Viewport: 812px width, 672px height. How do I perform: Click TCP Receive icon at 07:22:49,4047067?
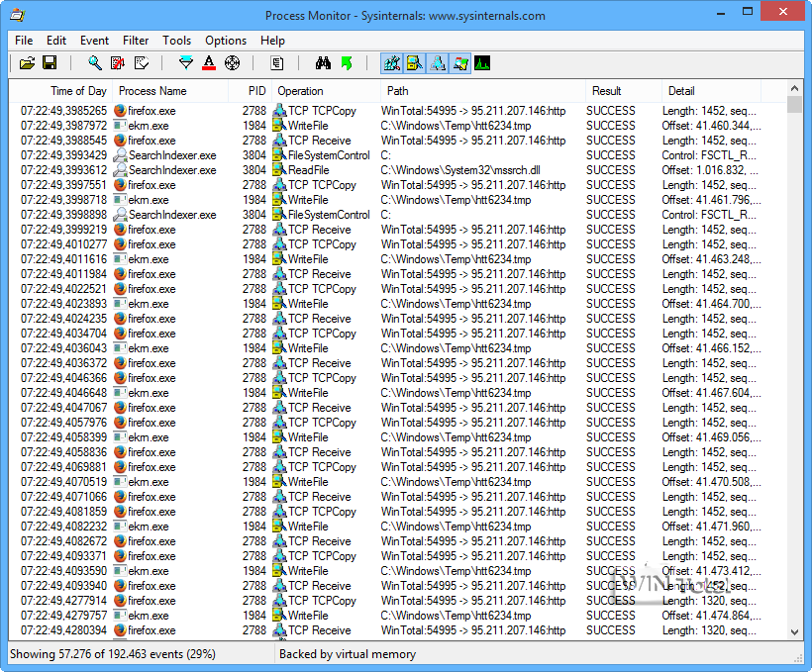click(x=279, y=408)
